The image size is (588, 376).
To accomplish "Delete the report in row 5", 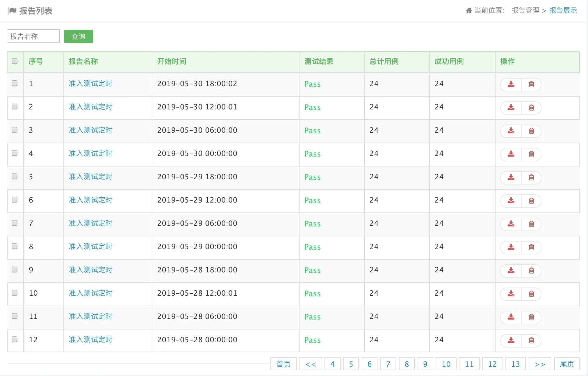I will tap(531, 178).
